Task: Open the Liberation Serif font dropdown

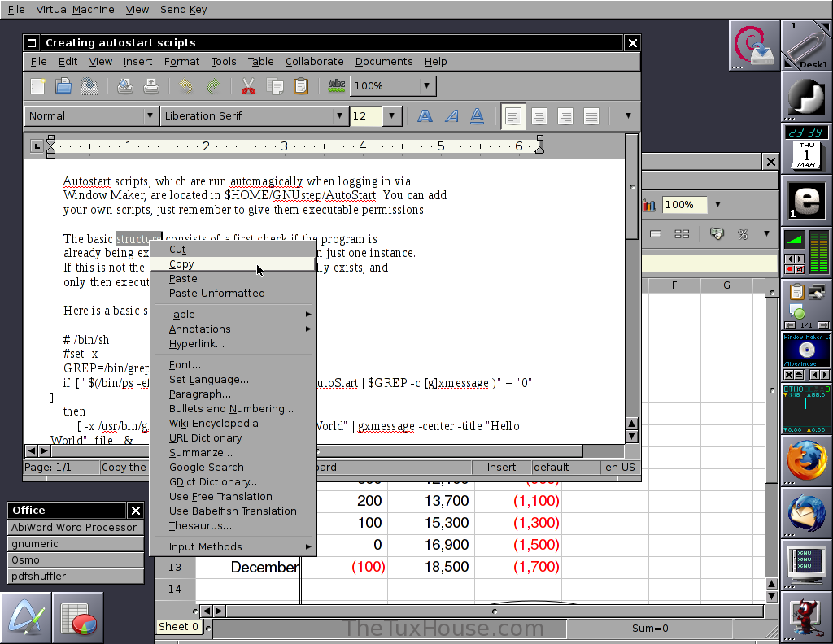Action: tap(340, 116)
